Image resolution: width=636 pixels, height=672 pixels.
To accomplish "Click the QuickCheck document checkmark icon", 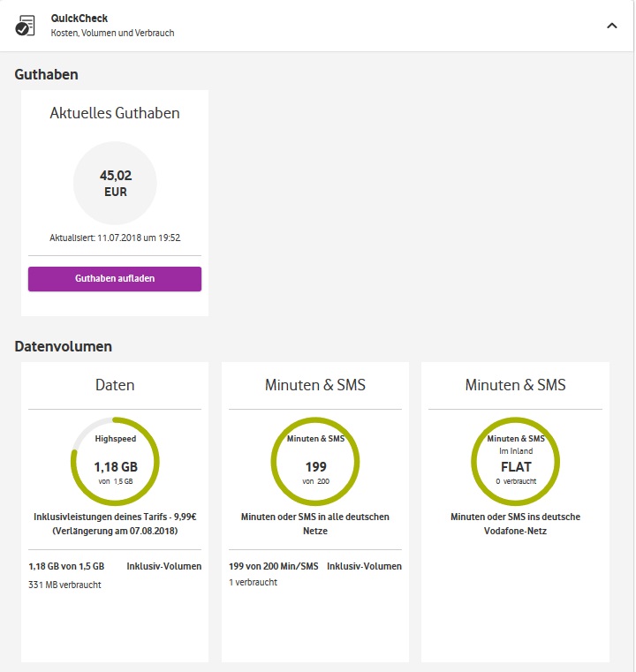I will (26, 25).
